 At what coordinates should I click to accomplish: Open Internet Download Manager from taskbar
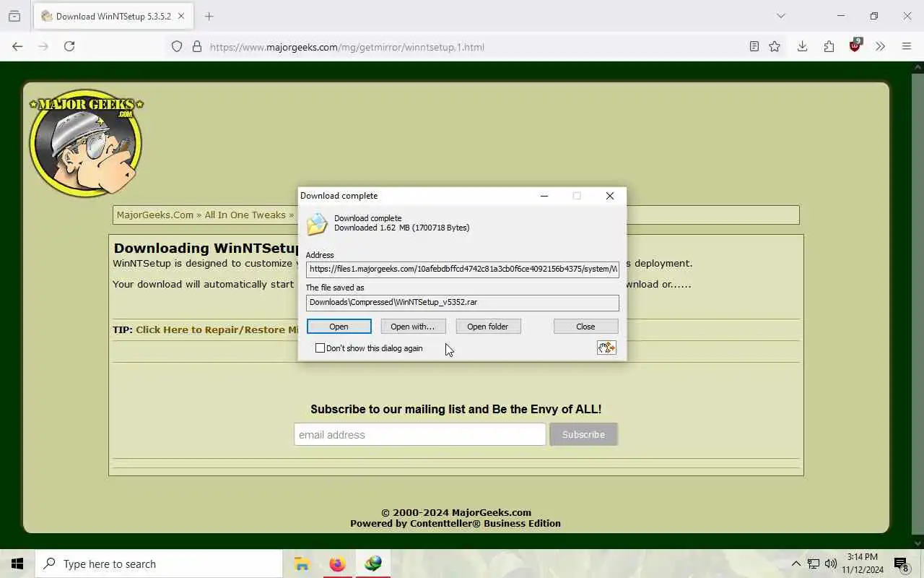(373, 564)
